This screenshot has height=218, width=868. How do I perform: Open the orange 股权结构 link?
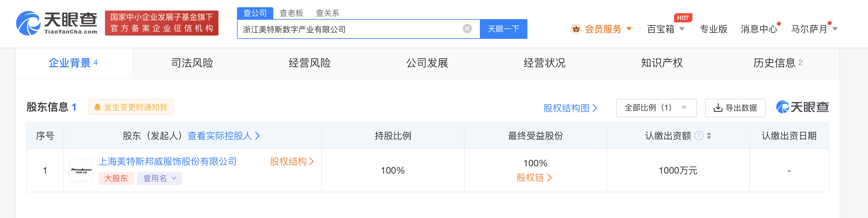[x=292, y=161]
